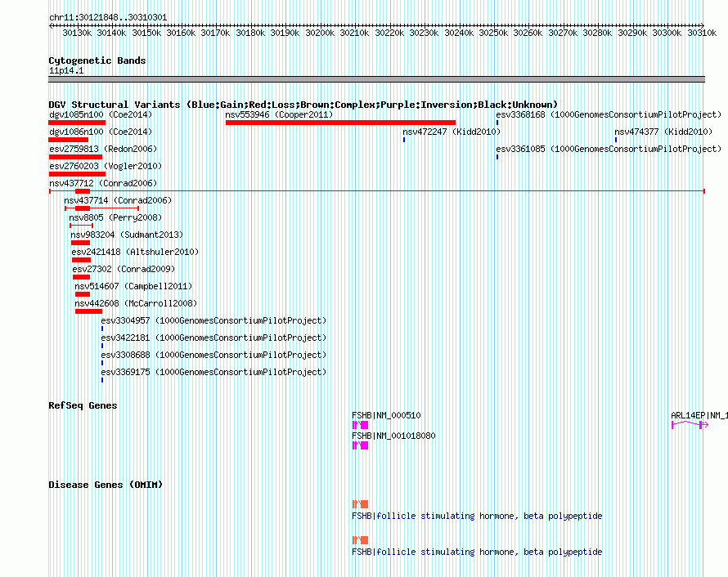This screenshot has width=728, height=577.
Task: Click ruler tick label 30190k
Action: [x=285, y=33]
